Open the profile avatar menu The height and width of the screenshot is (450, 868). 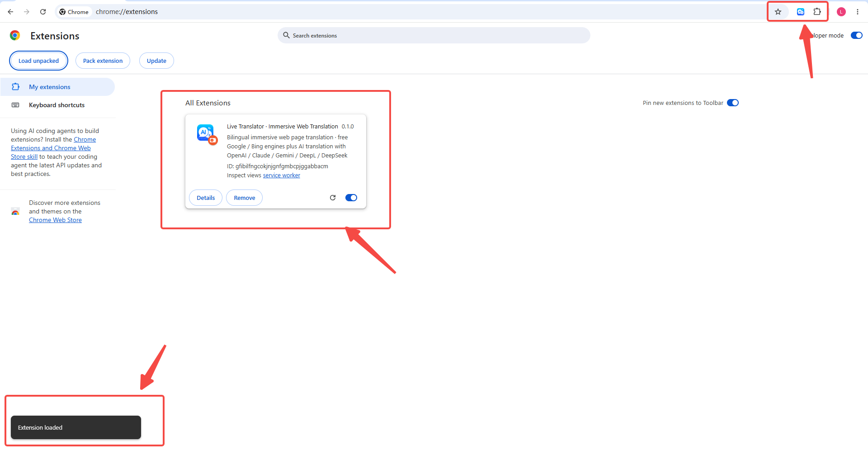[841, 12]
